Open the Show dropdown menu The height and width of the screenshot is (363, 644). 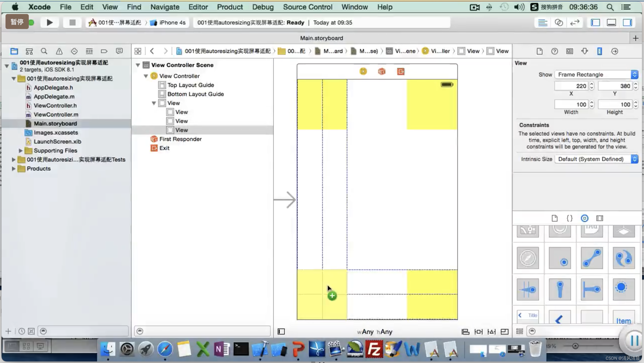[x=597, y=74]
